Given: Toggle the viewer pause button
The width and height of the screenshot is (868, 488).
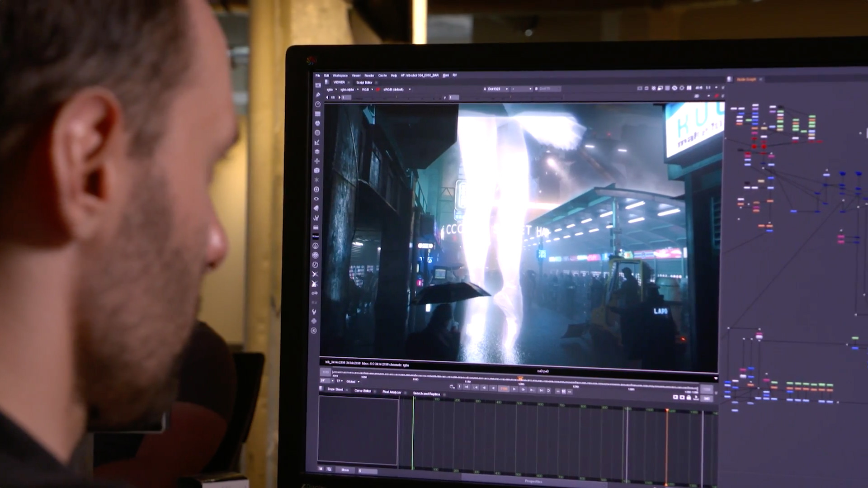Looking at the screenshot, I should [689, 88].
